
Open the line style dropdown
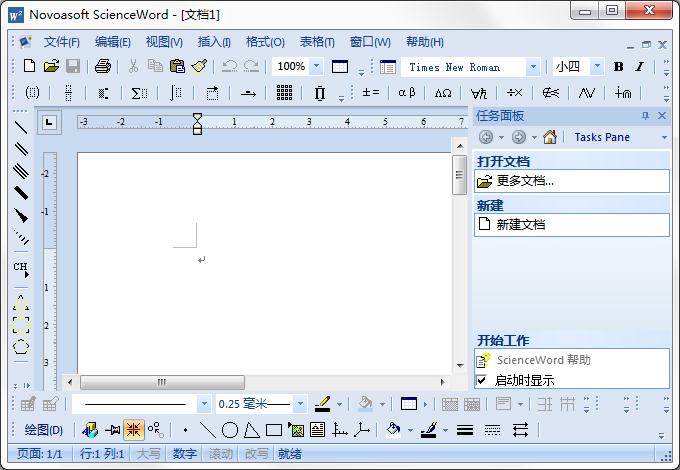point(204,404)
